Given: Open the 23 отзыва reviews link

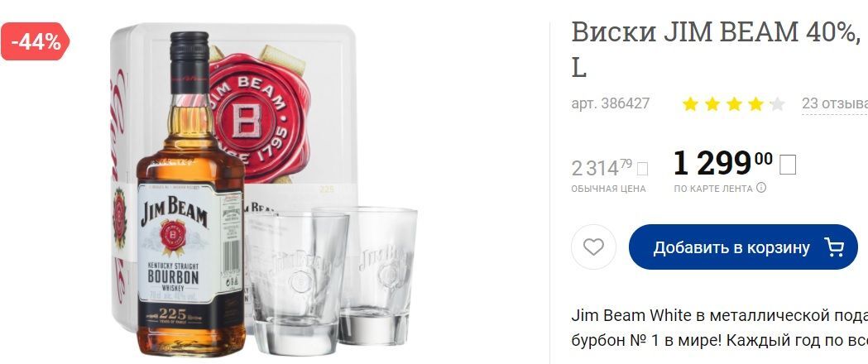Looking at the screenshot, I should 835,103.
